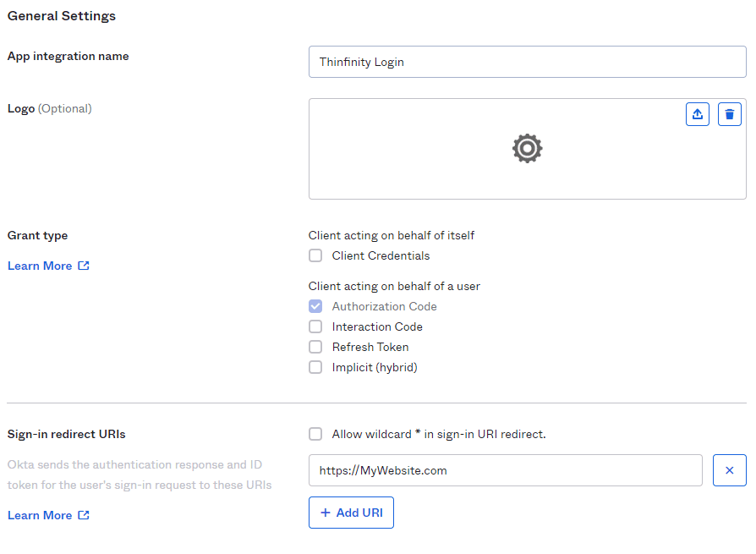Upload a new logo image
This screenshot has height=554, width=756.
click(x=697, y=113)
